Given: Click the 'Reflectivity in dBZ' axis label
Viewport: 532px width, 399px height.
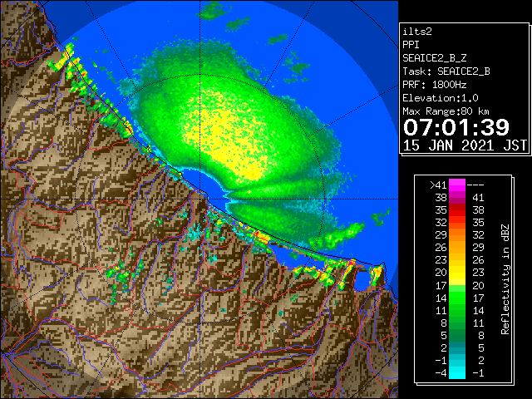Looking at the screenshot, I should point(505,279).
